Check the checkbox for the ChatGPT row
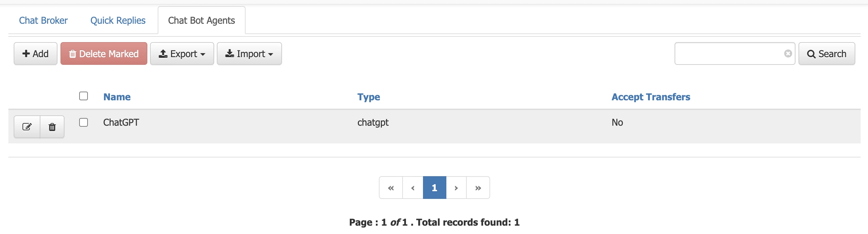This screenshot has height=234, width=868. [x=83, y=122]
